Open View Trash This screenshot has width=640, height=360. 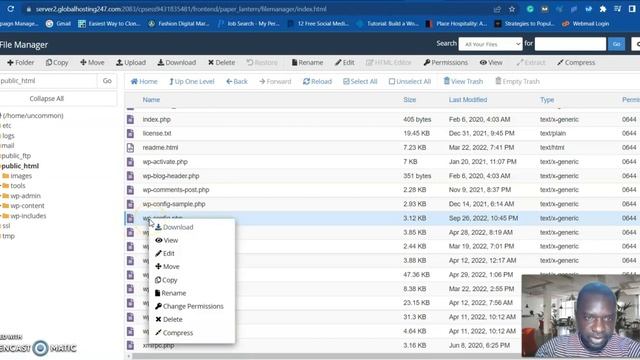coord(463,82)
